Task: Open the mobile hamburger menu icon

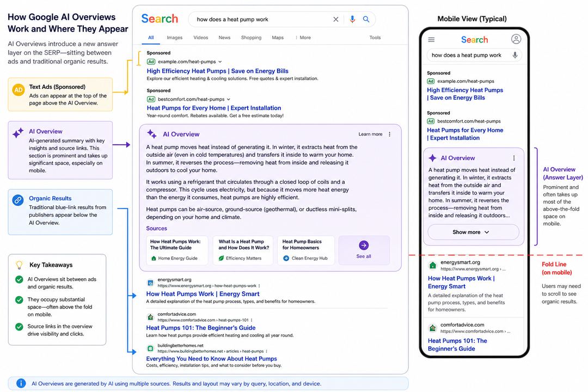Action: coord(431,39)
